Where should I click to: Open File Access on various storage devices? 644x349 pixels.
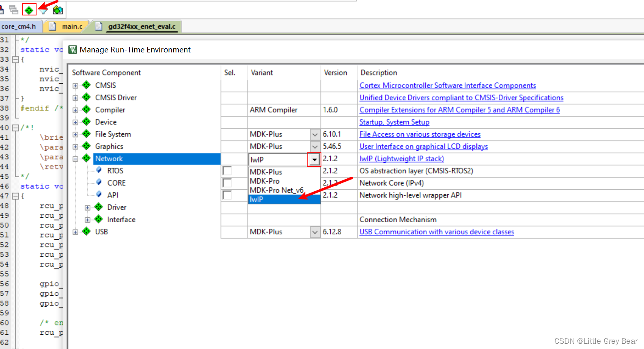click(420, 134)
